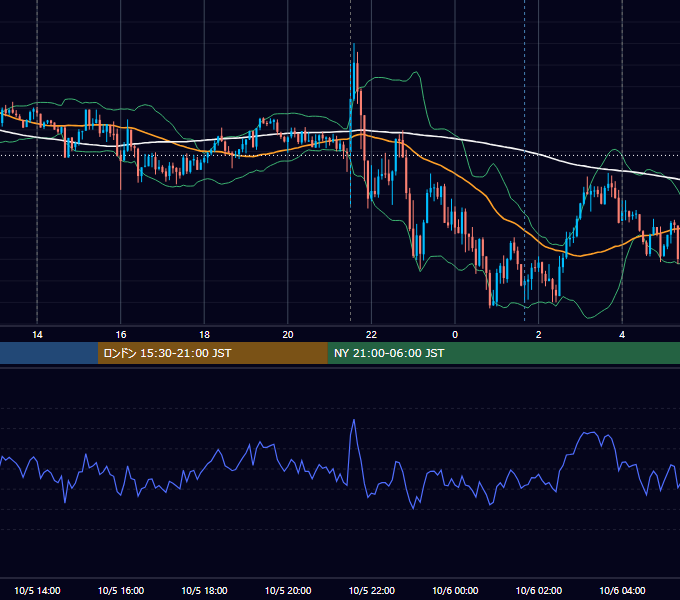The height and width of the screenshot is (600, 680).
Task: Click the 10/5 16:00 date label
Action: [121, 590]
